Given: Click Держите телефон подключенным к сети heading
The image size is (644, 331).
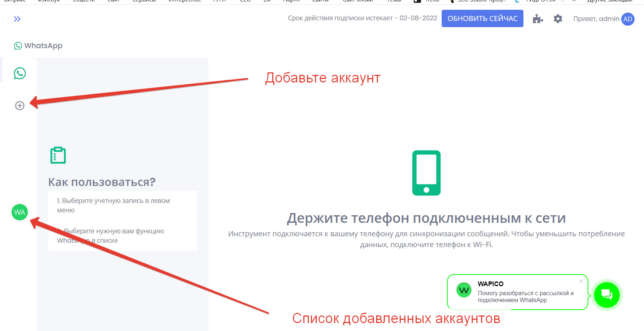Looking at the screenshot, I should pos(426,218).
